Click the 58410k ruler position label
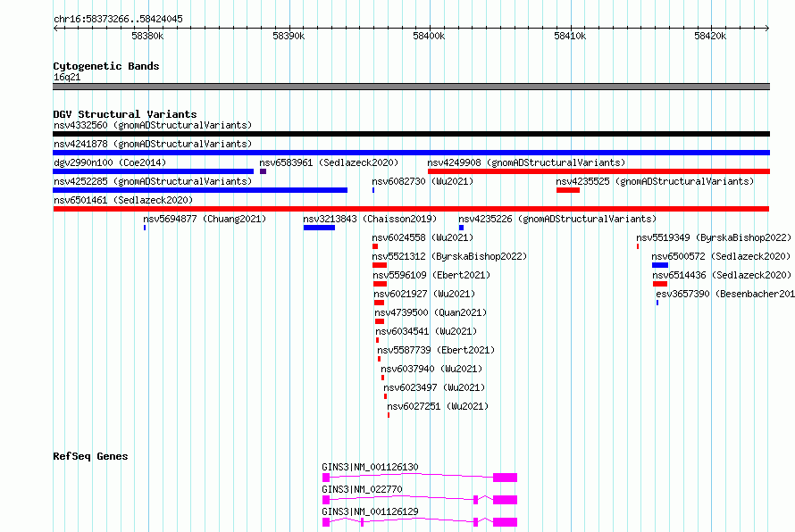795x532 pixels. [x=570, y=37]
